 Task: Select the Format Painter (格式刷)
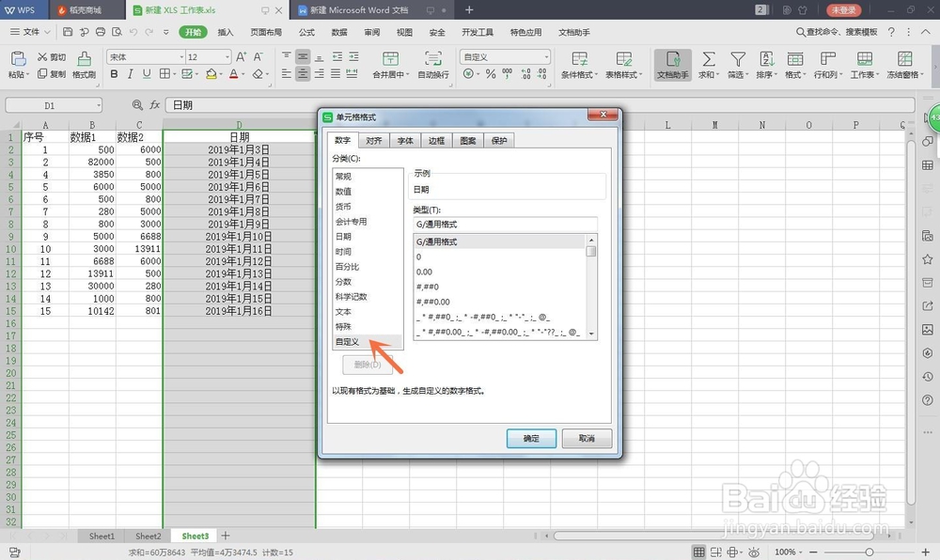[x=84, y=65]
